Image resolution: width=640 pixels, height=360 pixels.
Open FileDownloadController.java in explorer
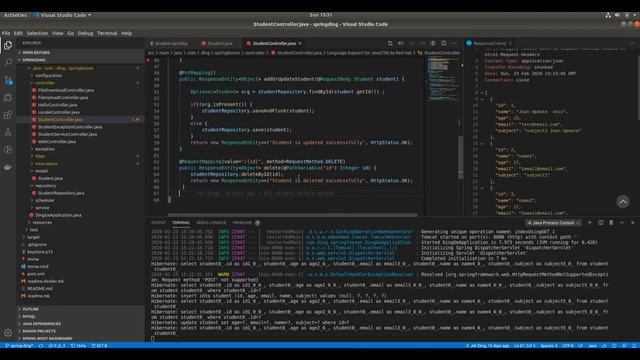pyautogui.click(x=66, y=90)
